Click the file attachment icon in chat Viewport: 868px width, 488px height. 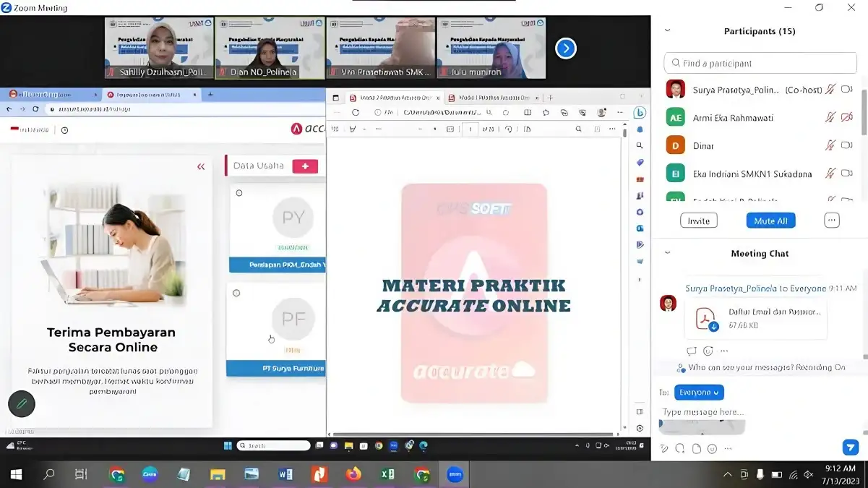[696, 448]
